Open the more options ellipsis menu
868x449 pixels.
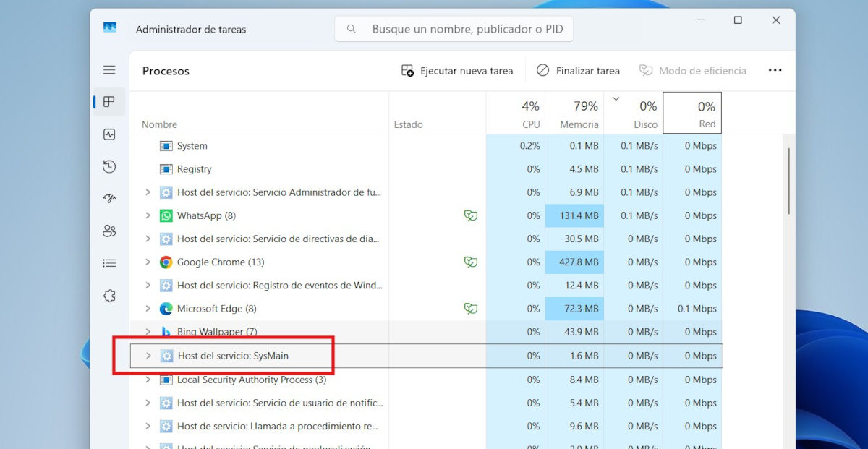(775, 70)
